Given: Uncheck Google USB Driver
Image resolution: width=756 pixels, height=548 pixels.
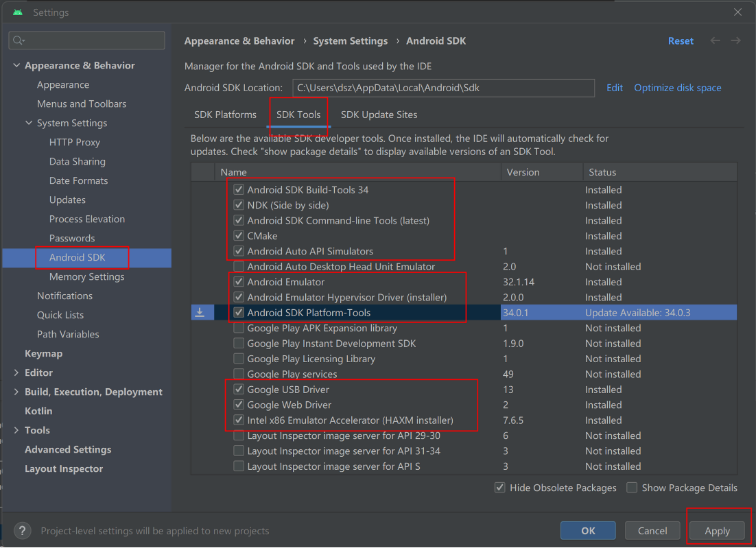Looking at the screenshot, I should [x=239, y=390].
